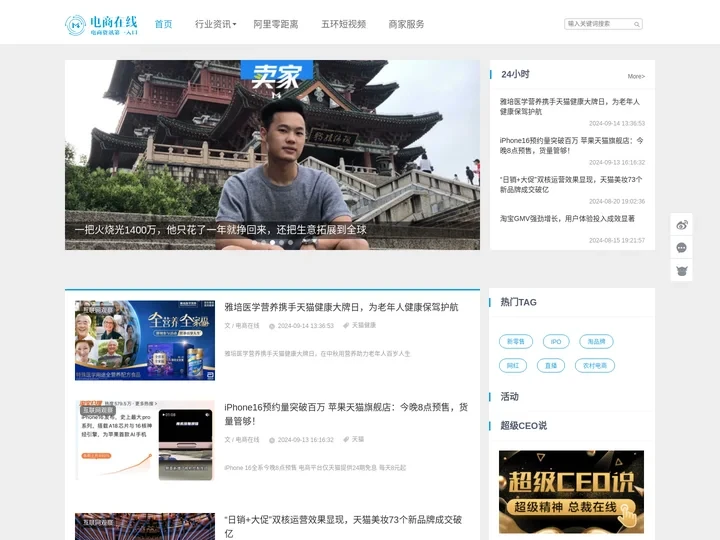Open the iPhone16 article thumbnail
The image size is (720, 540).
tap(145, 440)
